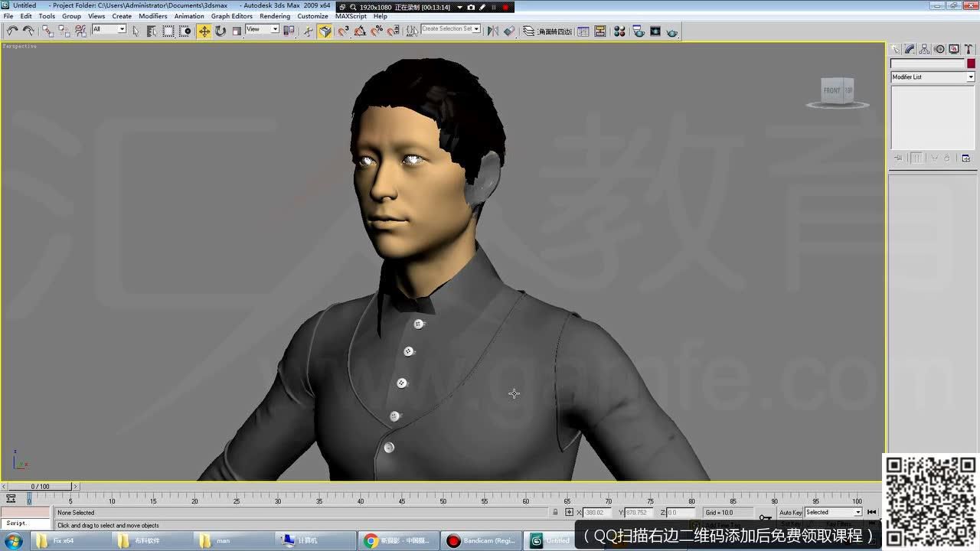Toggle the Angle Snap button
Viewport: 980px width, 551px height.
pyautogui.click(x=360, y=31)
